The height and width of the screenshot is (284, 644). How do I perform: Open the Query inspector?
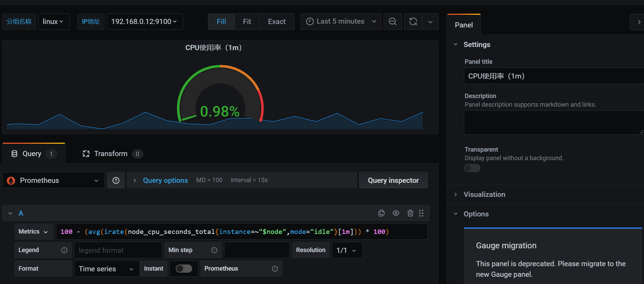coord(394,180)
